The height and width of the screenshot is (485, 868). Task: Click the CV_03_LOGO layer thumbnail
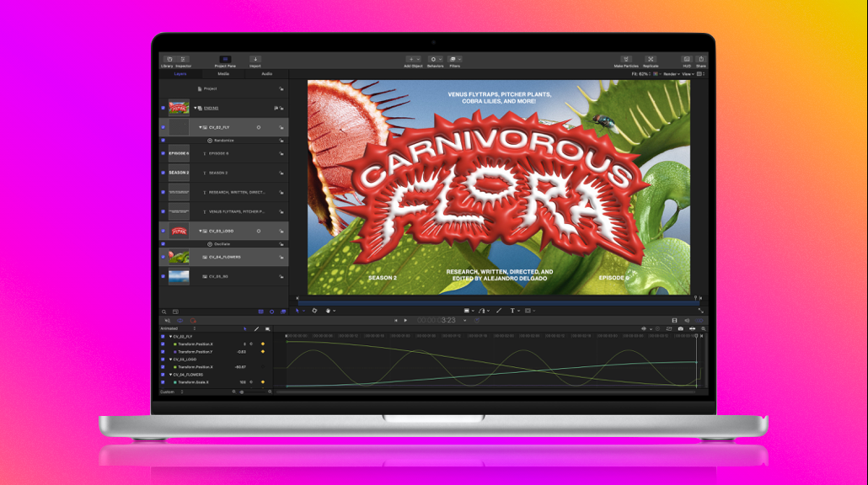[x=179, y=231]
